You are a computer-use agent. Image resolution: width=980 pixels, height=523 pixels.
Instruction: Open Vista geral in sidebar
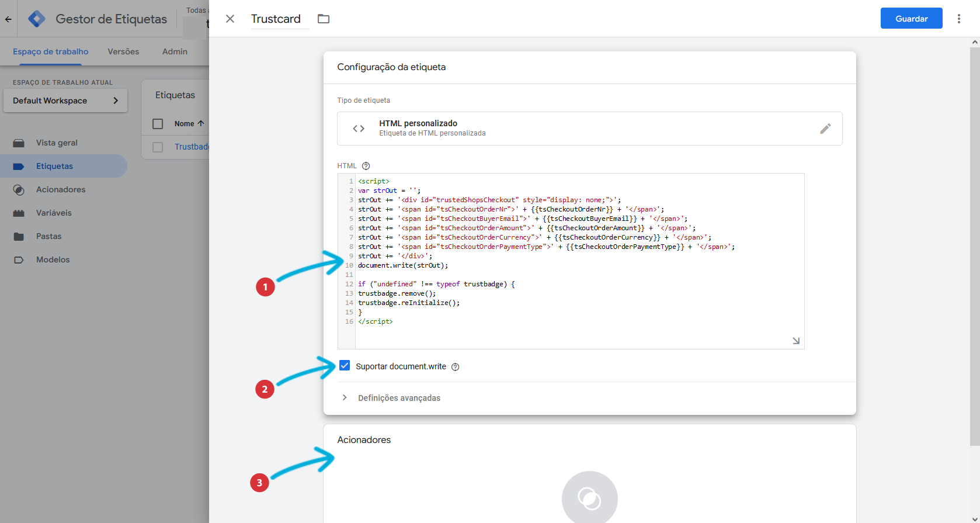[64, 143]
